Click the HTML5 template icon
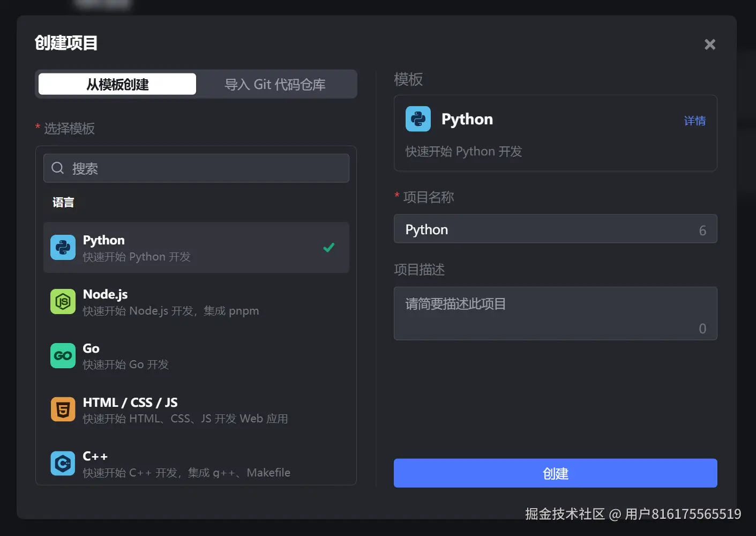 [63, 410]
